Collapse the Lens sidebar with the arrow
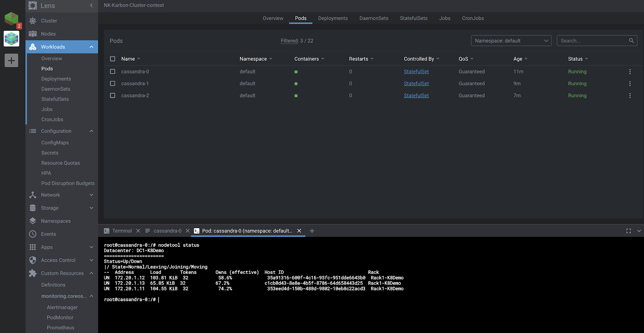The width and height of the screenshot is (644, 333). coord(91,6)
